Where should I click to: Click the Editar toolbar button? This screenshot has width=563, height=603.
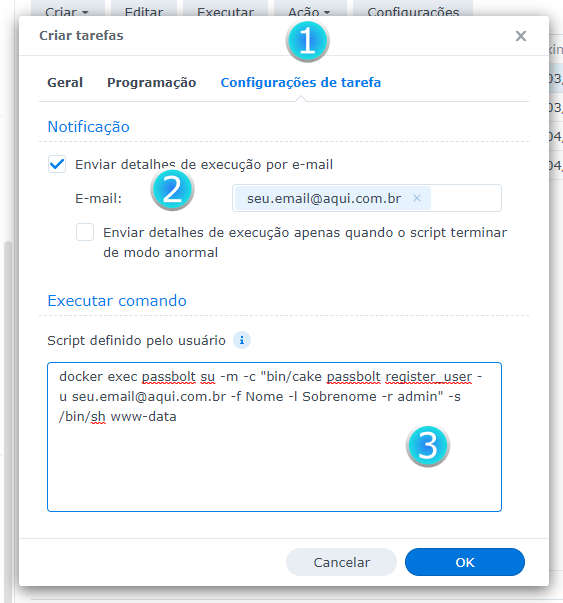pyautogui.click(x=144, y=8)
